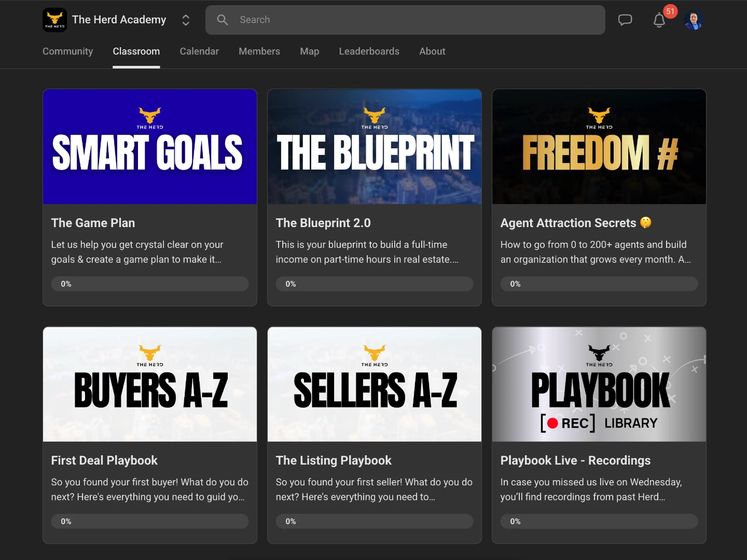
Task: Click the 51 notification count badge
Action: pos(670,11)
